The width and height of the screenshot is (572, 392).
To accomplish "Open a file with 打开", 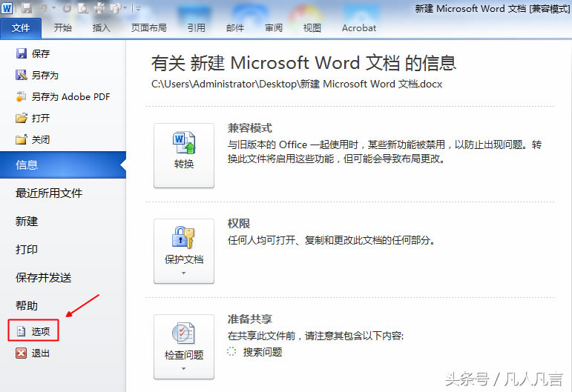I will [x=40, y=118].
